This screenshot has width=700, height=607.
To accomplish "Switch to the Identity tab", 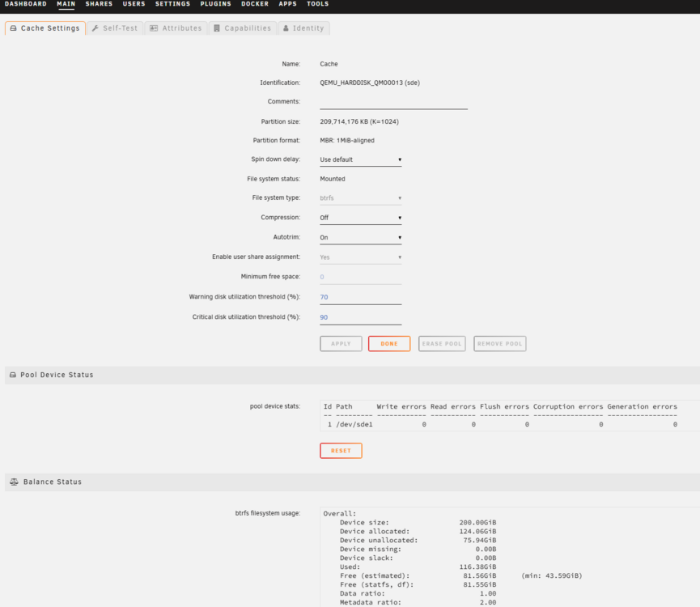I will [x=304, y=28].
